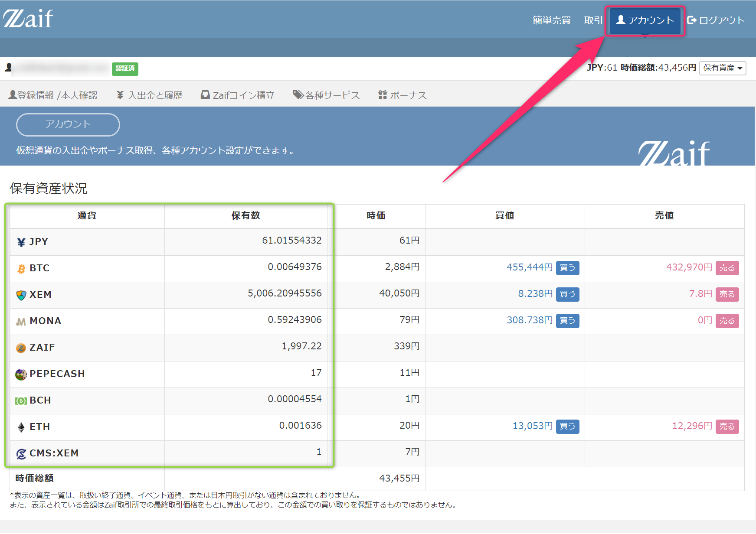The image size is (756, 534).
Task: Open 各種サービス tab
Action: 327,95
